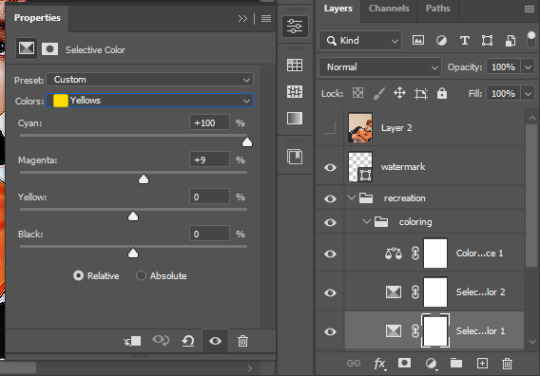Open the Fill slider dropdown arrow

[x=528, y=93]
